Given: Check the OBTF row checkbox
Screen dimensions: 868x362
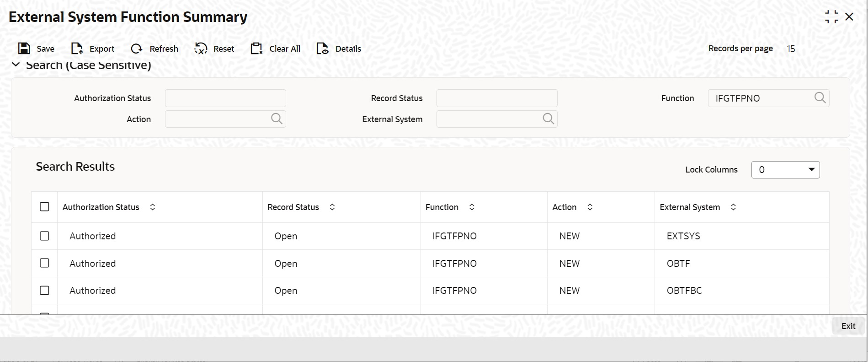Looking at the screenshot, I should 44,263.
